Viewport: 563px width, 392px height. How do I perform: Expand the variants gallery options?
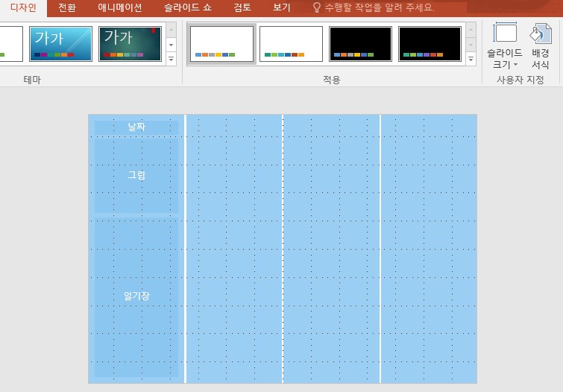point(471,59)
